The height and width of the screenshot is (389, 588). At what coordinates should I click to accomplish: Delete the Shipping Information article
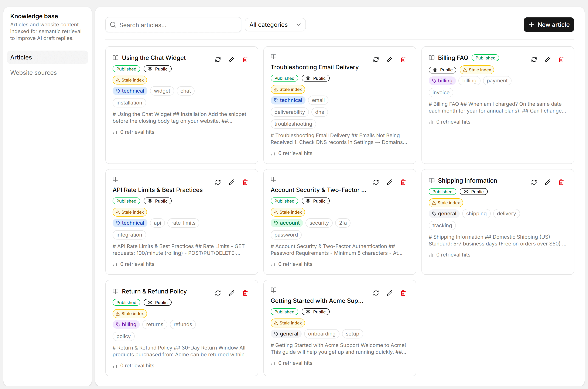(561, 182)
